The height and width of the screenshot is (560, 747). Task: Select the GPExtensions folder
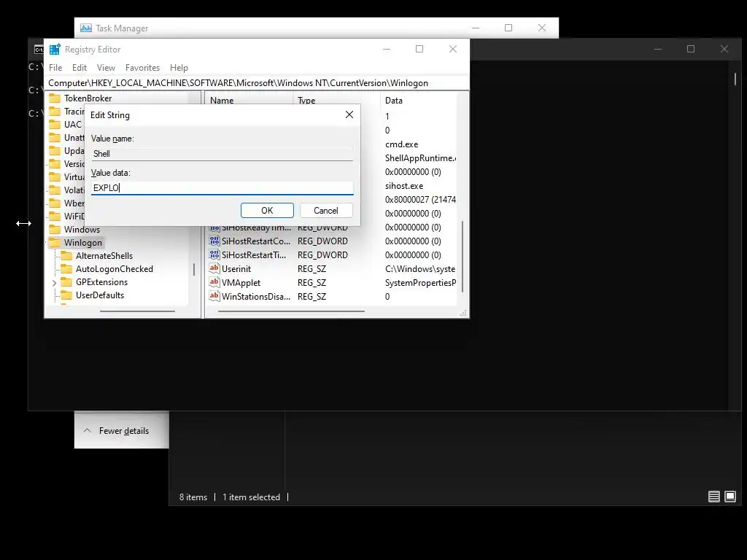(x=101, y=282)
